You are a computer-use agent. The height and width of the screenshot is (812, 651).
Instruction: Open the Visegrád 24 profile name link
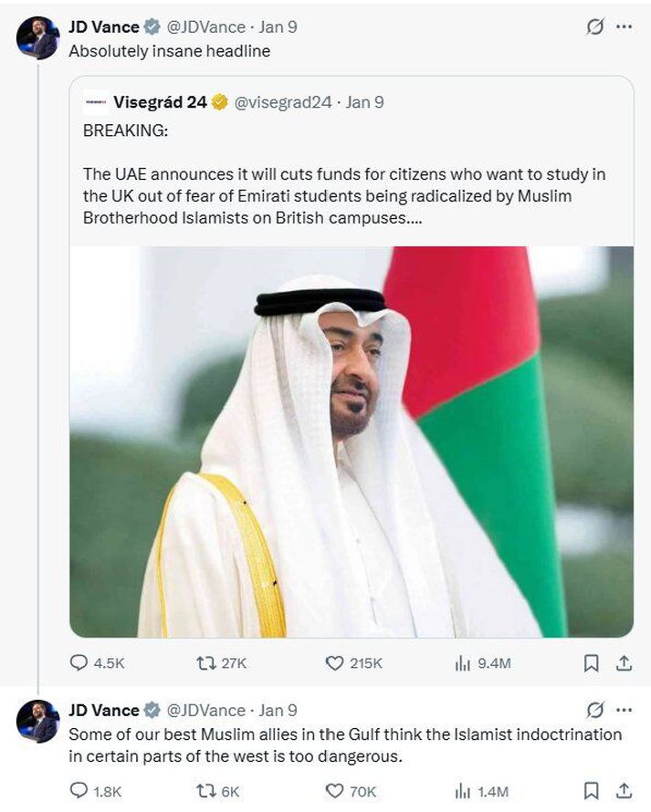[160, 102]
